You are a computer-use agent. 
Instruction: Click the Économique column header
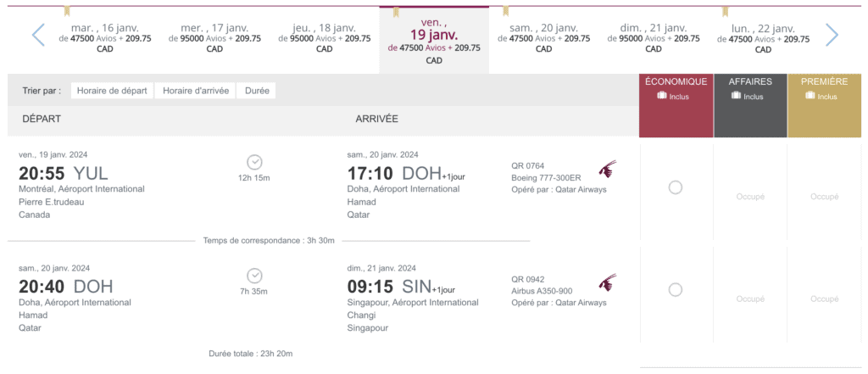[x=676, y=82]
